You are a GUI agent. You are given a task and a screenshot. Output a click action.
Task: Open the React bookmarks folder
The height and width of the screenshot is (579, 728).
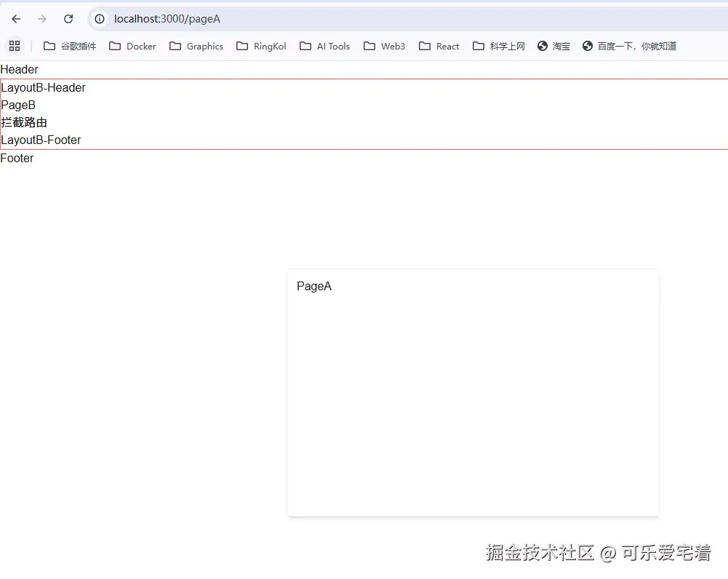439,45
